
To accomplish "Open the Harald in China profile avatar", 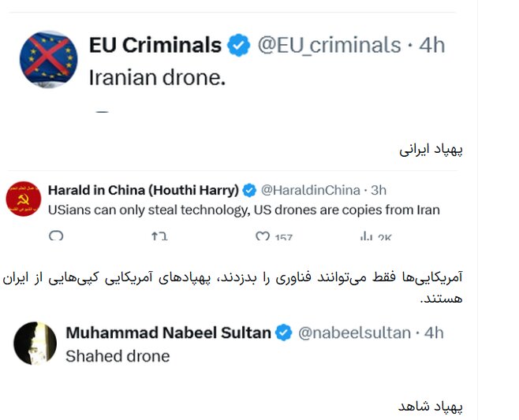I will [x=23, y=200].
